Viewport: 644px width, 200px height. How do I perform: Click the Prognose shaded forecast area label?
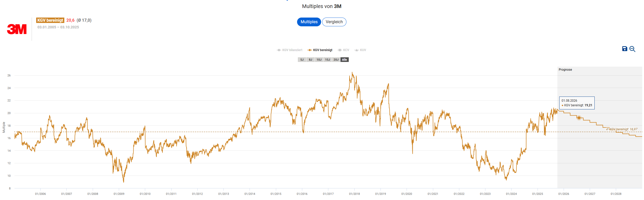point(565,70)
